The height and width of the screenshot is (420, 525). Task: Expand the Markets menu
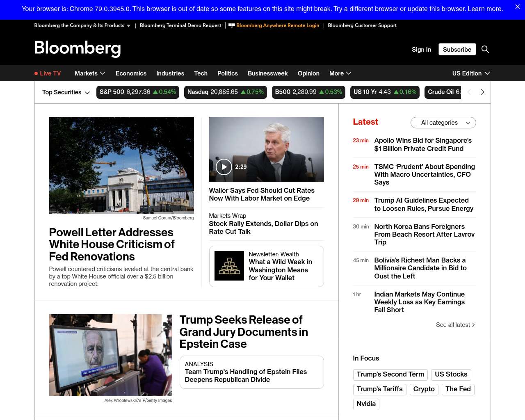(90, 73)
